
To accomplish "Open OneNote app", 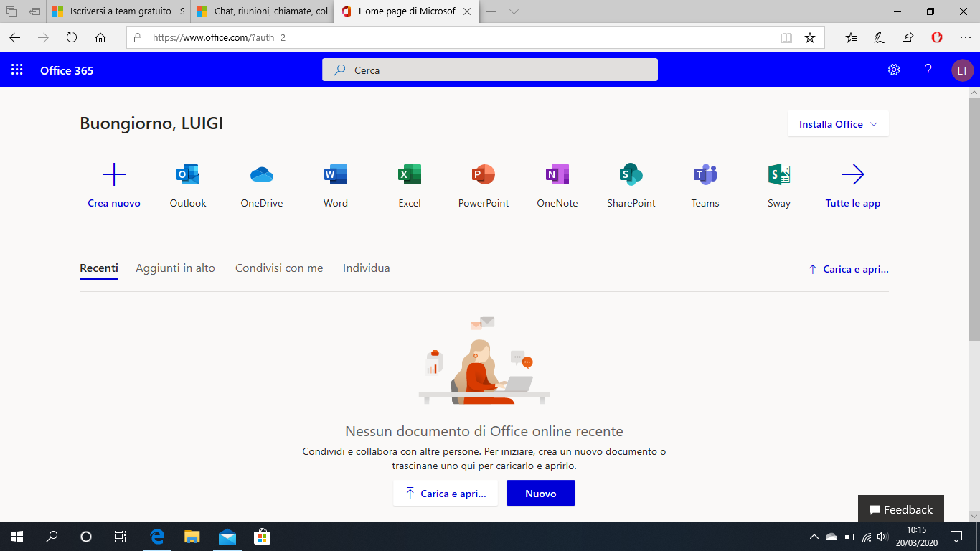I will pos(557,185).
